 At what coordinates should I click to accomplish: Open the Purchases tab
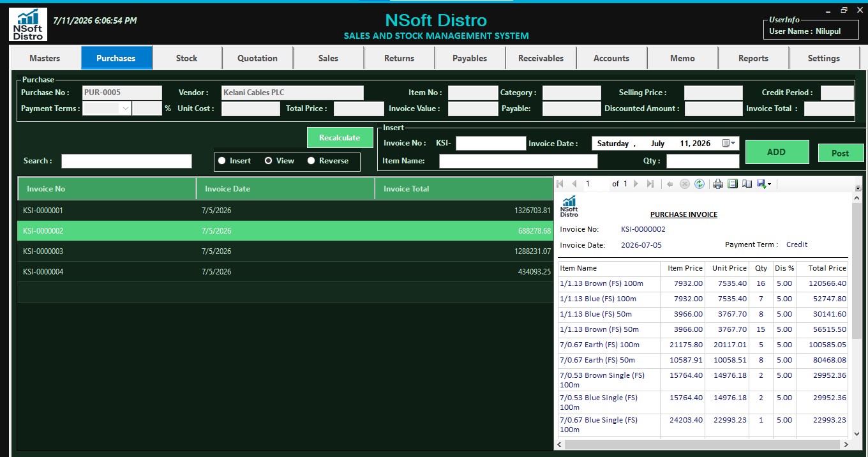(x=116, y=58)
